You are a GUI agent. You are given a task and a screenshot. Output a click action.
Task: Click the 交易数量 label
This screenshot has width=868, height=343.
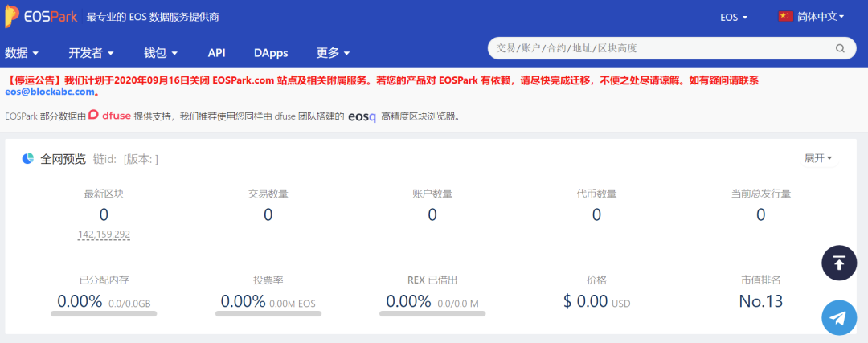click(268, 194)
